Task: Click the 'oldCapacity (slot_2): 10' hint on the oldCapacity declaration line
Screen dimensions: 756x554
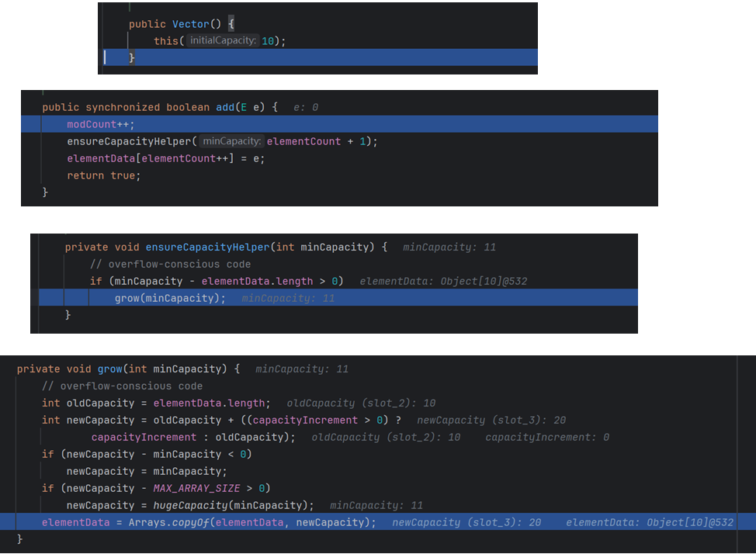Action: (361, 403)
